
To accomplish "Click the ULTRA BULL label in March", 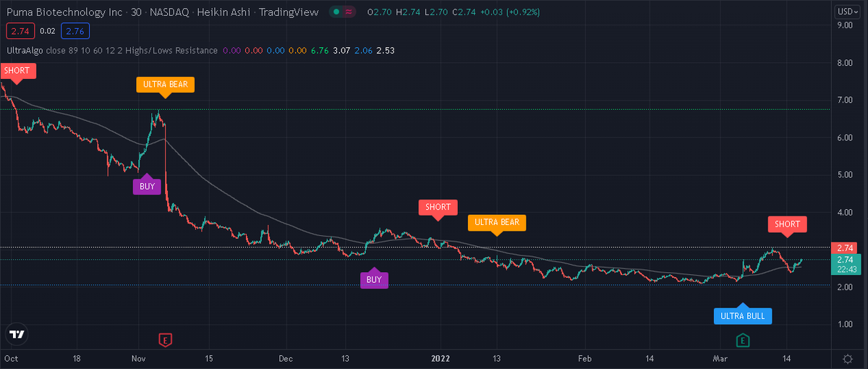I will [x=743, y=315].
